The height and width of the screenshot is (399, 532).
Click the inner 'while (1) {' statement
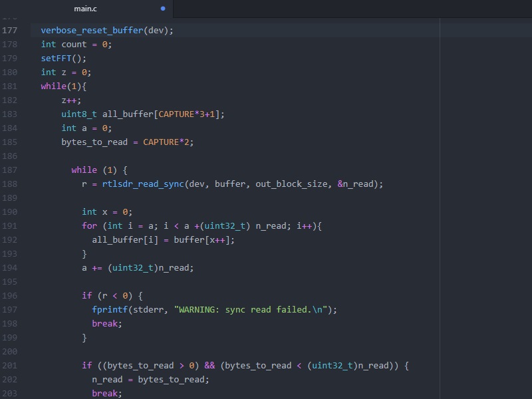(99, 170)
